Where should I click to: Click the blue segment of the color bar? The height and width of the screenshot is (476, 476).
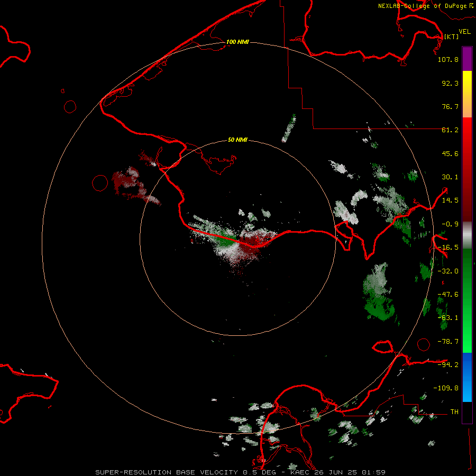click(467, 377)
